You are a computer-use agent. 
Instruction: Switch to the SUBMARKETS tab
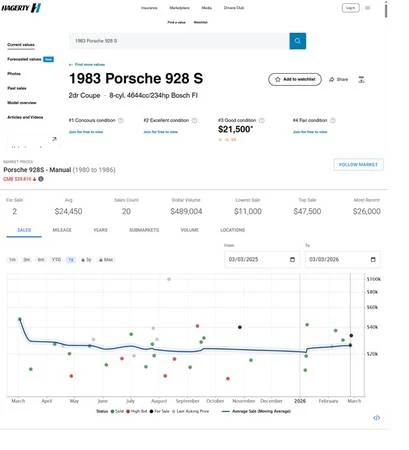(144, 230)
